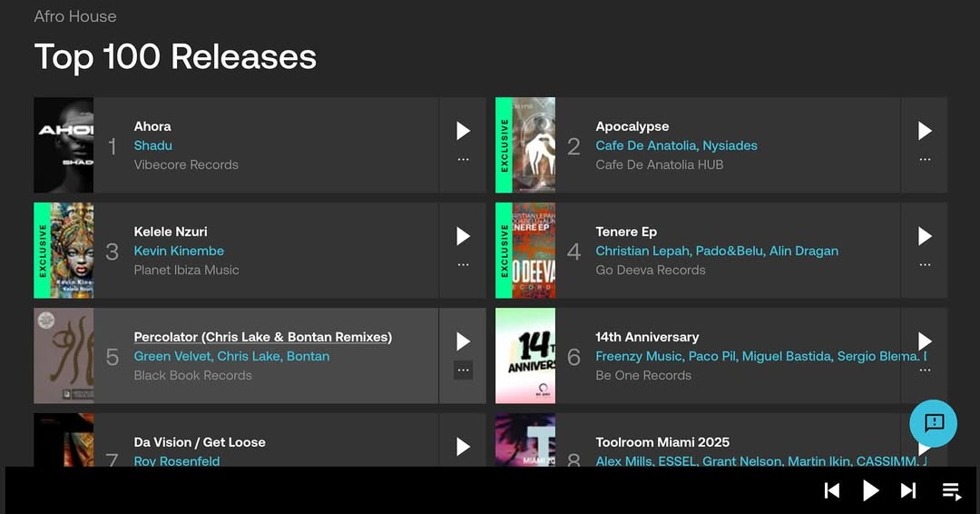The width and height of the screenshot is (980, 514).
Task: Open 14th Anniversary album artwork
Action: point(525,356)
